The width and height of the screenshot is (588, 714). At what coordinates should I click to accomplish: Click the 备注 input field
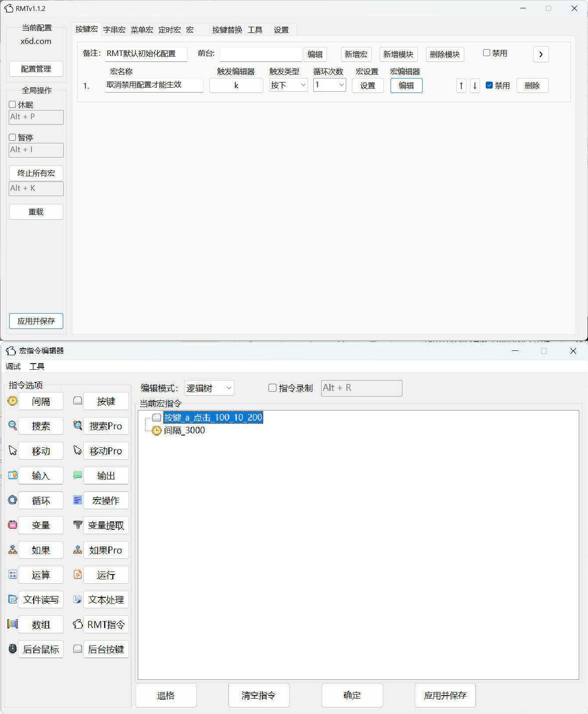(146, 54)
